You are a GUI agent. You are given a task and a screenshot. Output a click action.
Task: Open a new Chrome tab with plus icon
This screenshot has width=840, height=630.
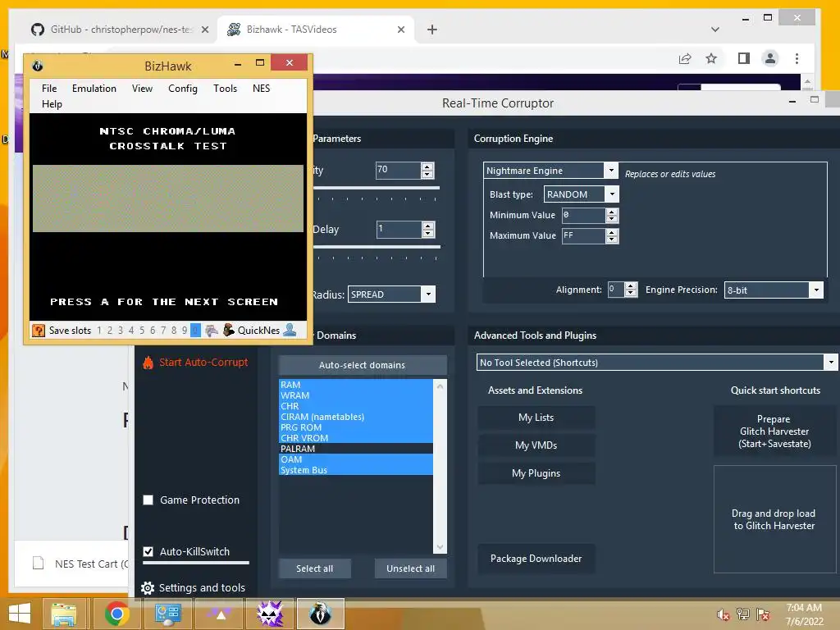point(432,30)
